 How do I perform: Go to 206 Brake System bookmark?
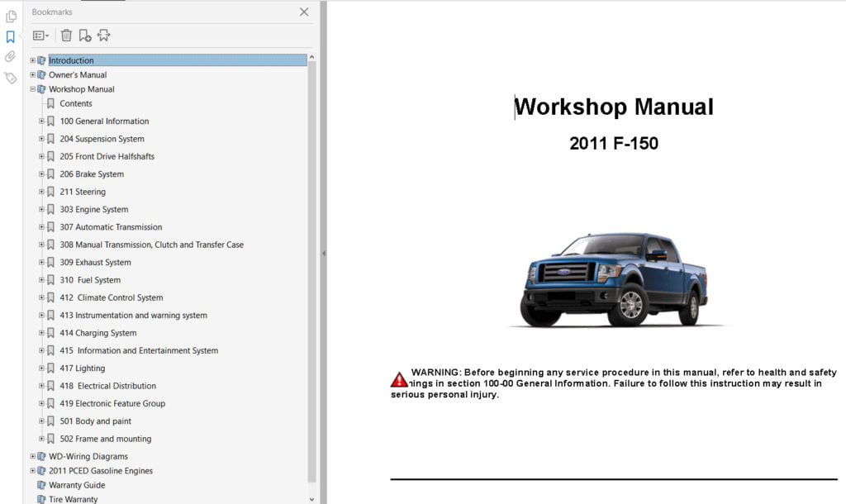[92, 174]
